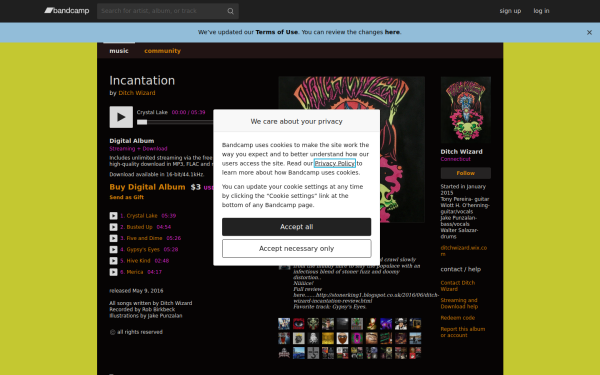Screen dimensions: 600x375
Task: Play track 2 Busted Up
Action: 113,227
